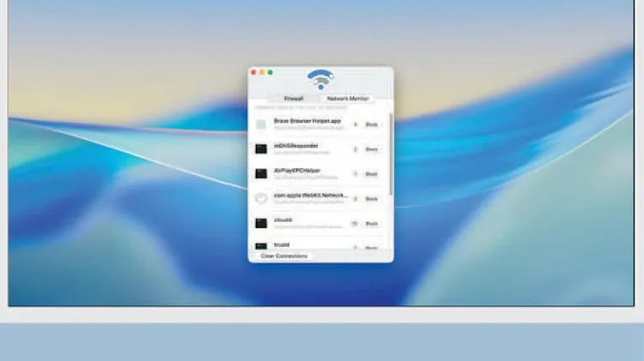This screenshot has height=361, width=644.
Task: Click the cloudd terminal icon
Action: [261, 223]
